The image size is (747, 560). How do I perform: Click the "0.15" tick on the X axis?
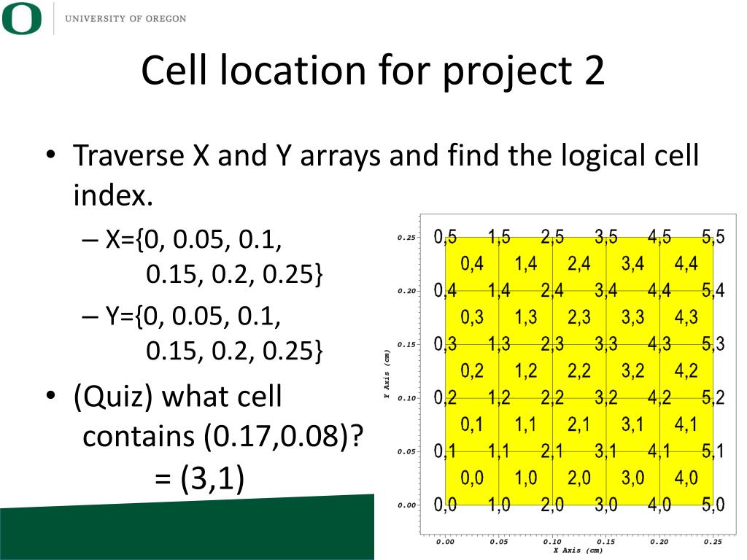point(606,542)
